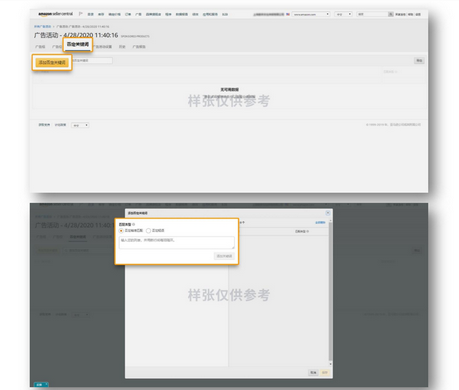
Task: Click the magnifier search button in the header
Action: click(x=391, y=14)
